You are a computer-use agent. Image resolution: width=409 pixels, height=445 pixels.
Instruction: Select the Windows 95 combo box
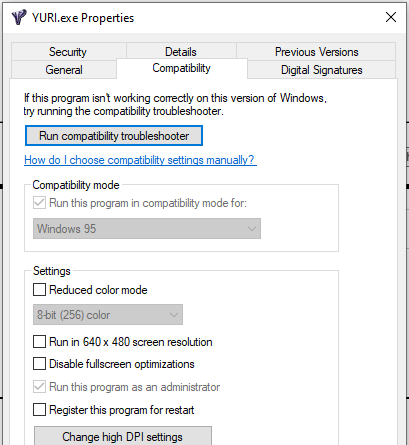click(x=147, y=229)
